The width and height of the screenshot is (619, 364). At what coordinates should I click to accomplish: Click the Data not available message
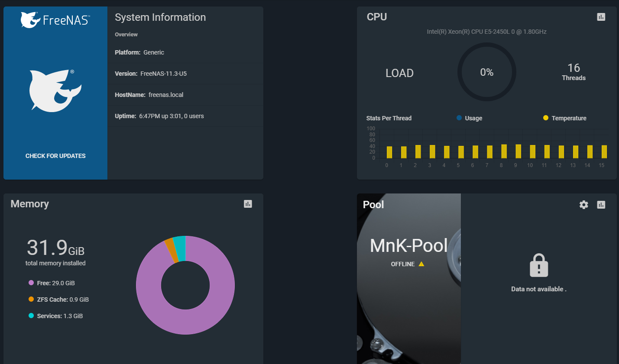539,289
